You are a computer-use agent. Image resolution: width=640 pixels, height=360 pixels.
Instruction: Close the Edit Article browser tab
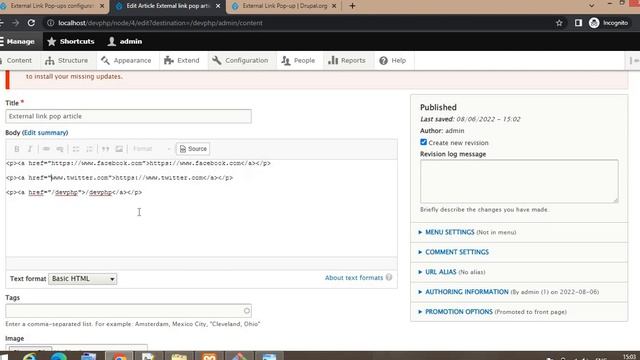coord(218,6)
